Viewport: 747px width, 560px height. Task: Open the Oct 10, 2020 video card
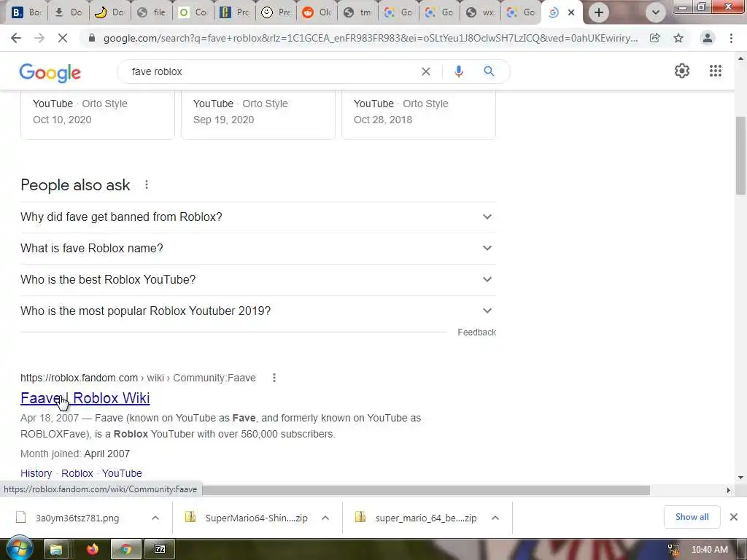pyautogui.click(x=98, y=115)
